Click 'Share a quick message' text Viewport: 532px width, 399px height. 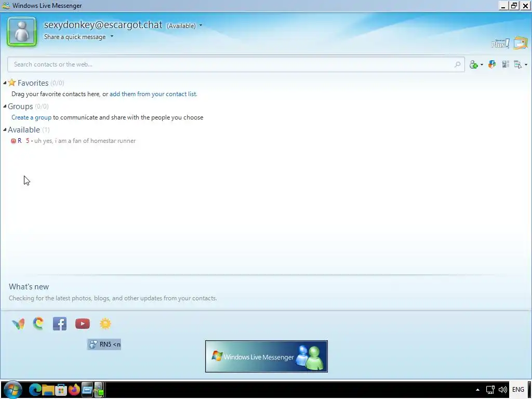pos(75,37)
